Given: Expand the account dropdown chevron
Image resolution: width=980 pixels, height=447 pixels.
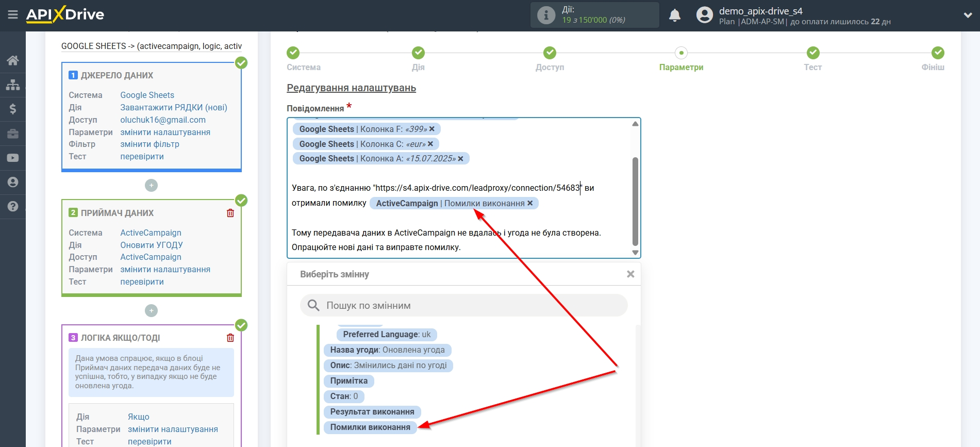Looking at the screenshot, I should 968,15.
